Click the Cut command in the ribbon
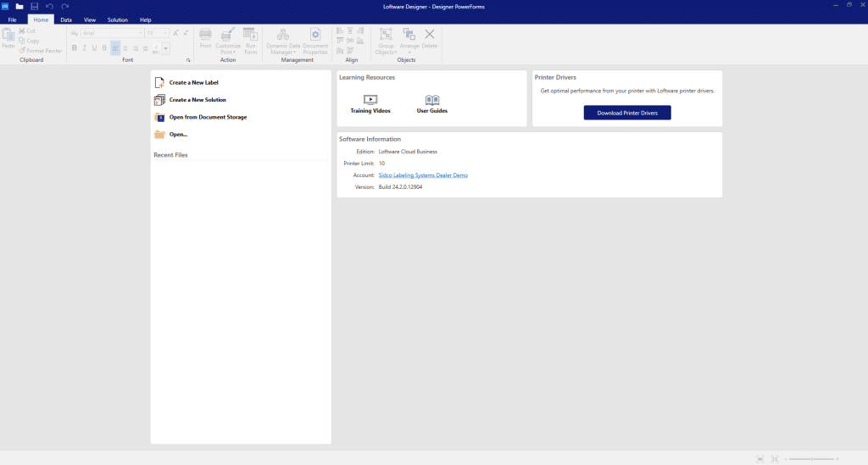868x465 pixels. pyautogui.click(x=27, y=31)
